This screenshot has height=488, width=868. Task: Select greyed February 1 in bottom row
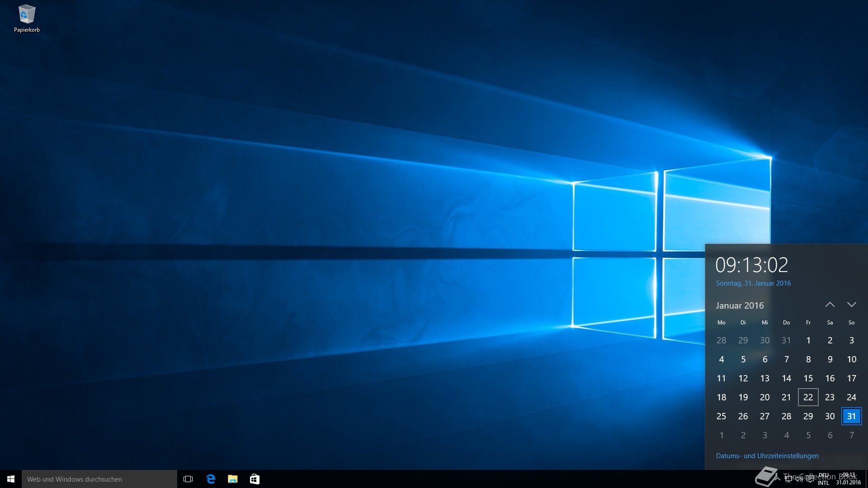[x=722, y=435]
